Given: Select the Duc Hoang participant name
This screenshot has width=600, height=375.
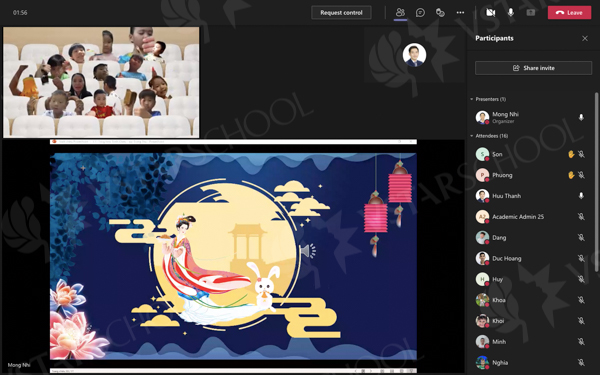Looking at the screenshot, I should click(507, 259).
